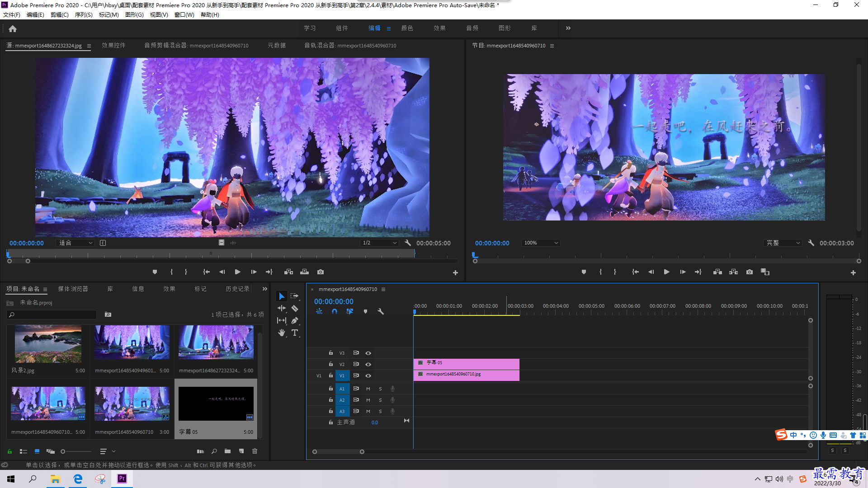Image resolution: width=868 pixels, height=488 pixels.
Task: Open Source playback resolution 1/2 dropdown
Action: 379,243
